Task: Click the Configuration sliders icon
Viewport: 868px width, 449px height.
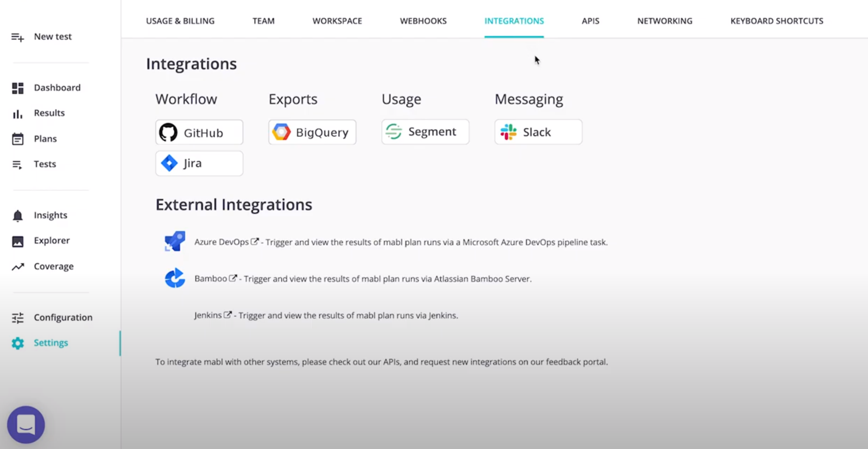Action: tap(18, 318)
